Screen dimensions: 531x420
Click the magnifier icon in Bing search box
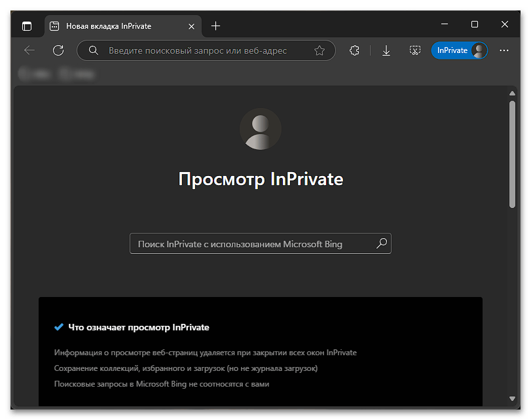381,243
